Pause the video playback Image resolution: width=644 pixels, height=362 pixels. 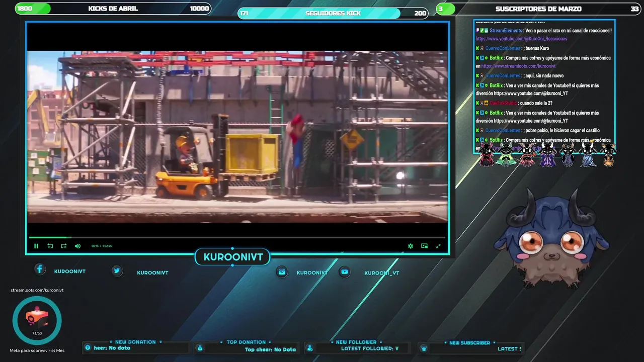[36, 246]
